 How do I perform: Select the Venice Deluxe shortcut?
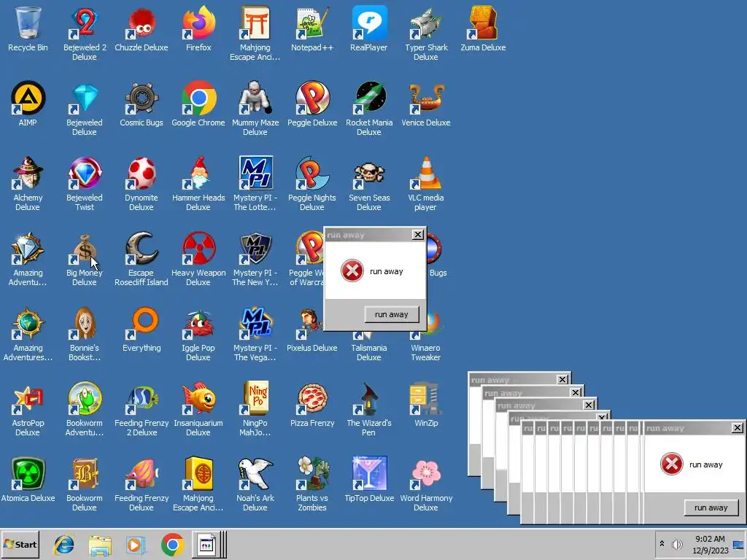pos(426,98)
